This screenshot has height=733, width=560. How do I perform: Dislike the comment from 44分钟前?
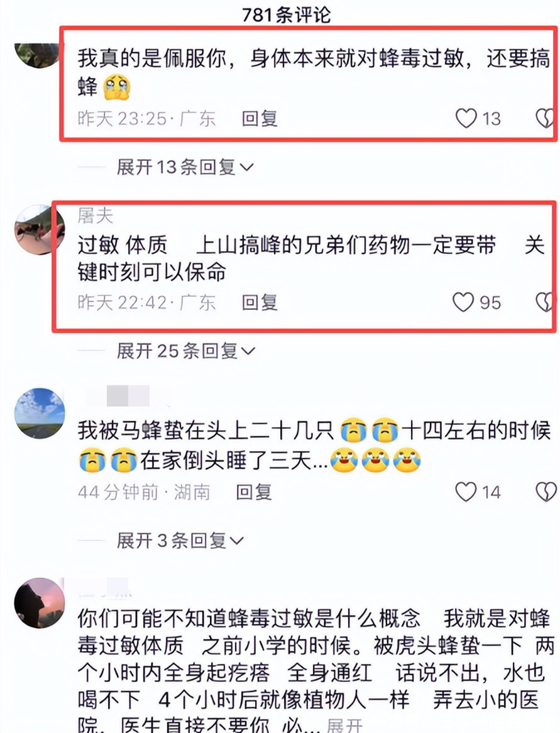pos(546,492)
